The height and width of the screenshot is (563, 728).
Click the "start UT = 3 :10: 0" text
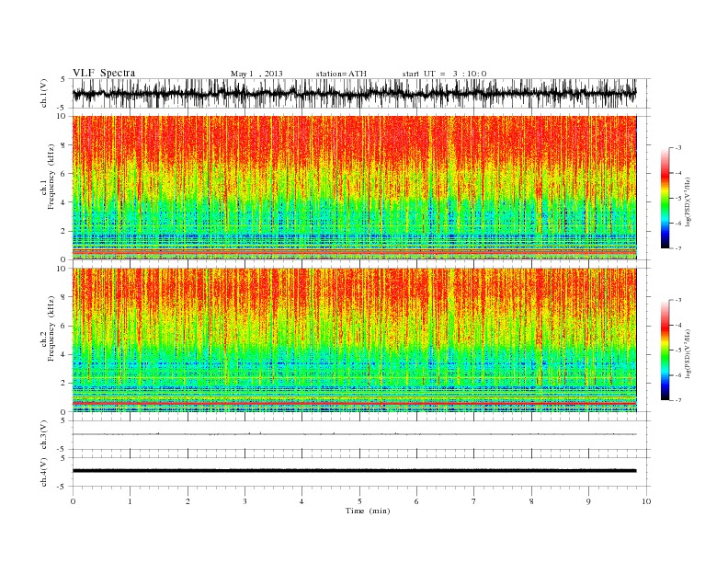click(x=444, y=74)
